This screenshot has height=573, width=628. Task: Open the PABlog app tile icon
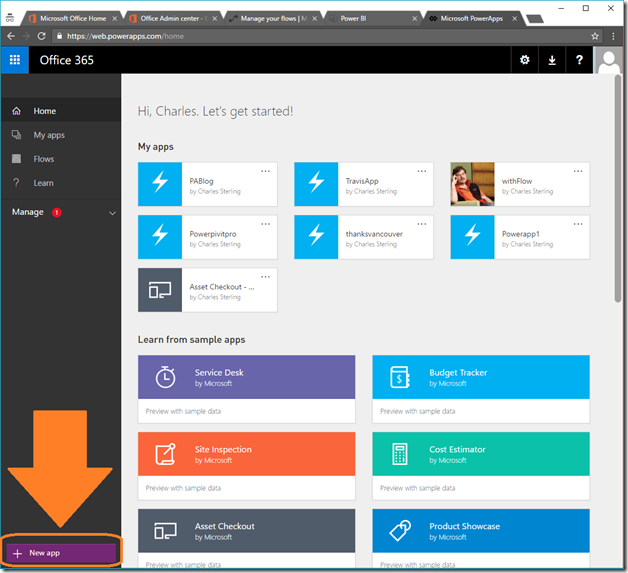click(x=160, y=184)
